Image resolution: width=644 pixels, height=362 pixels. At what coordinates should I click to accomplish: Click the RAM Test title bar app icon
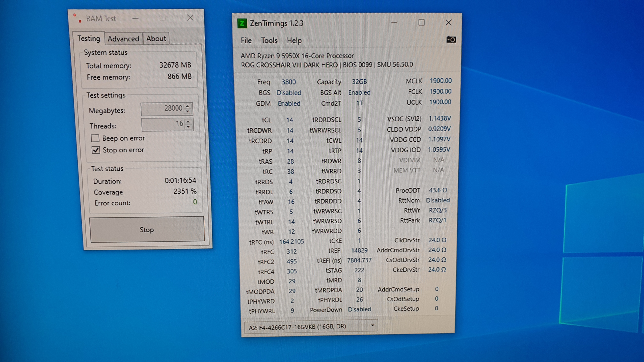coord(77,18)
